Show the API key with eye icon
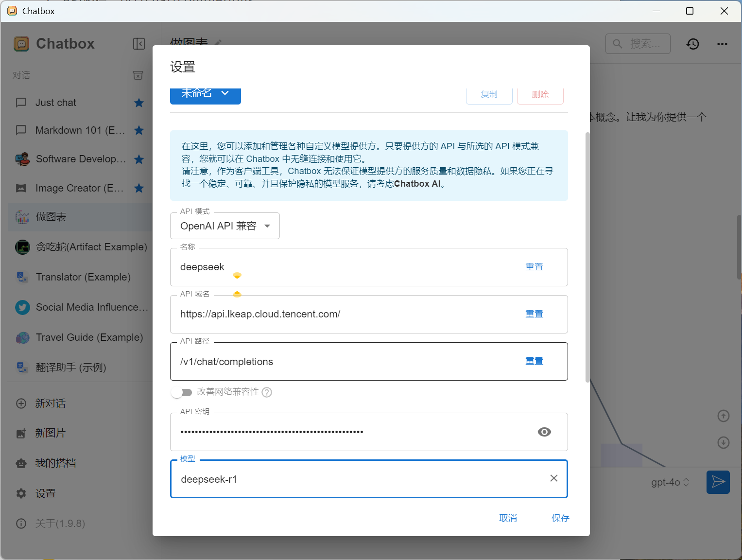742x560 pixels. (544, 432)
